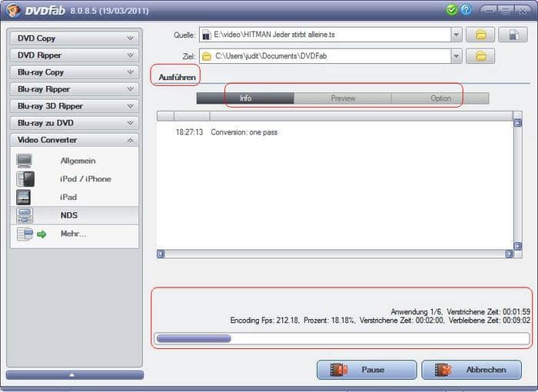Click the log vertical scrollbar up arrow
The image size is (538, 392).
[x=517, y=123]
